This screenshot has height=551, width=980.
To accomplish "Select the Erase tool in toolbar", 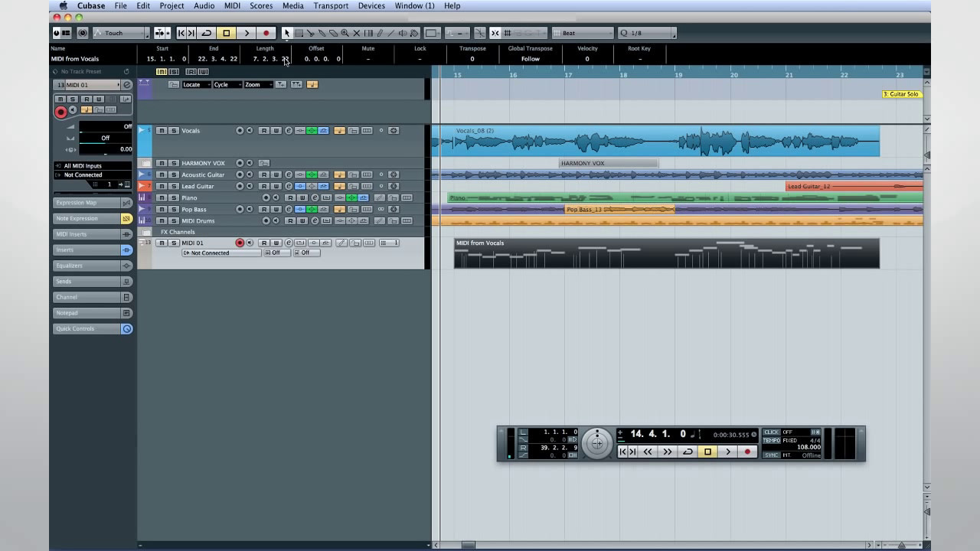I will [333, 33].
